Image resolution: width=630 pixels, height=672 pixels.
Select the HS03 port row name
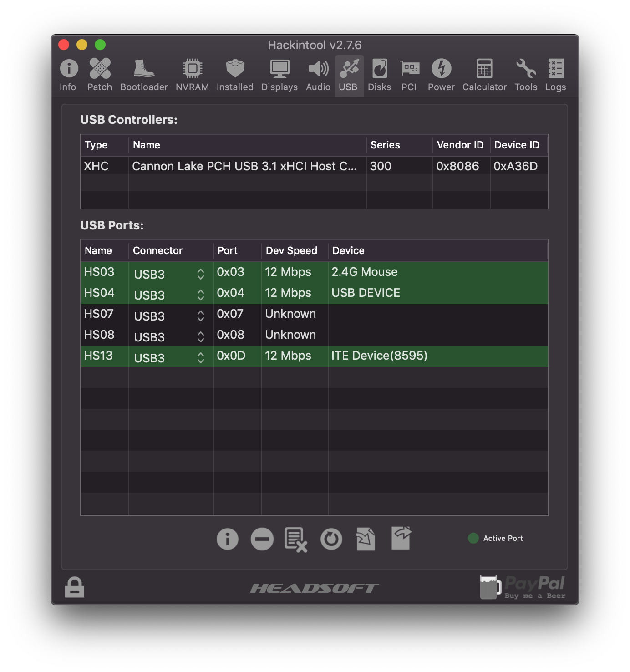click(99, 272)
